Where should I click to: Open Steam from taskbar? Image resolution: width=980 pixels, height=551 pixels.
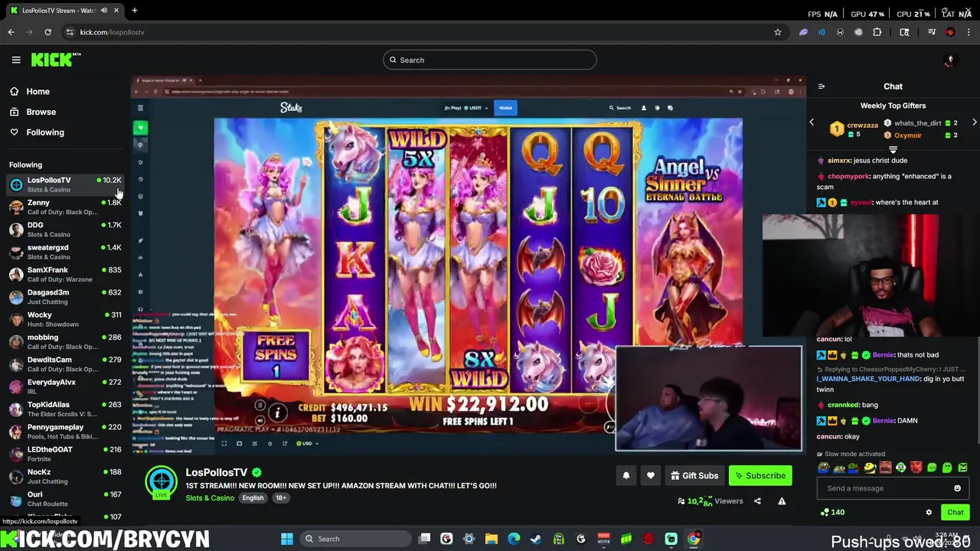click(536, 539)
